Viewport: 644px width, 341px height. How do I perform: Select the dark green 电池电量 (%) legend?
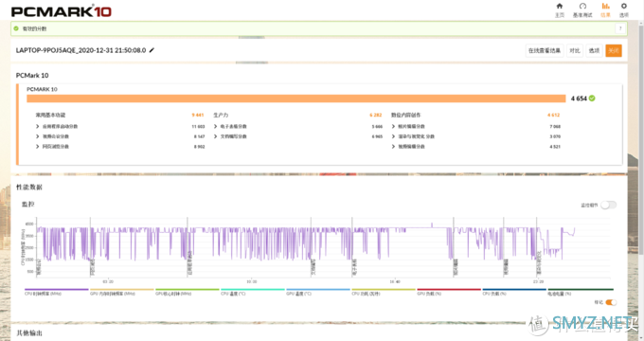click(581, 292)
